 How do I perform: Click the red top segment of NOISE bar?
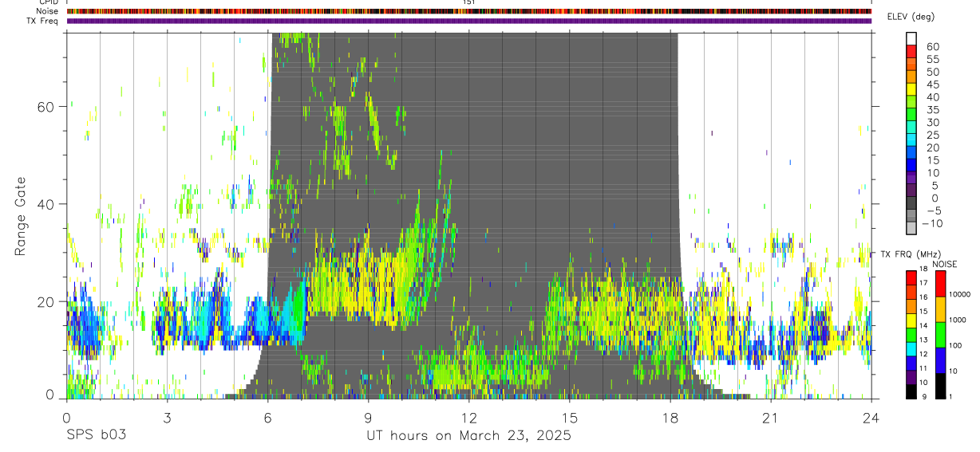[x=939, y=284]
